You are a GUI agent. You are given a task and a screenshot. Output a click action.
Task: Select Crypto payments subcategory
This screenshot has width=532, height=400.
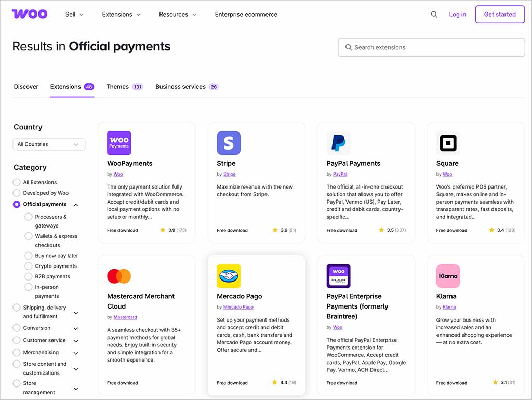29,266
